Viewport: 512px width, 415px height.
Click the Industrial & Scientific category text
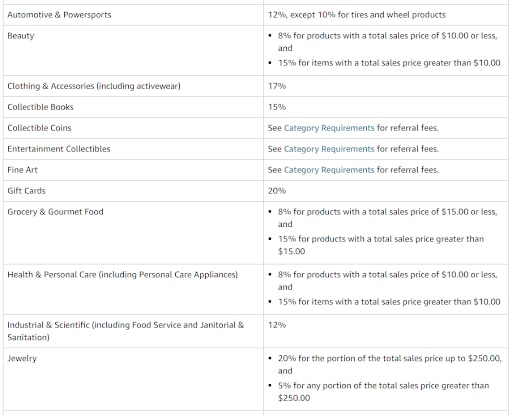click(x=126, y=331)
